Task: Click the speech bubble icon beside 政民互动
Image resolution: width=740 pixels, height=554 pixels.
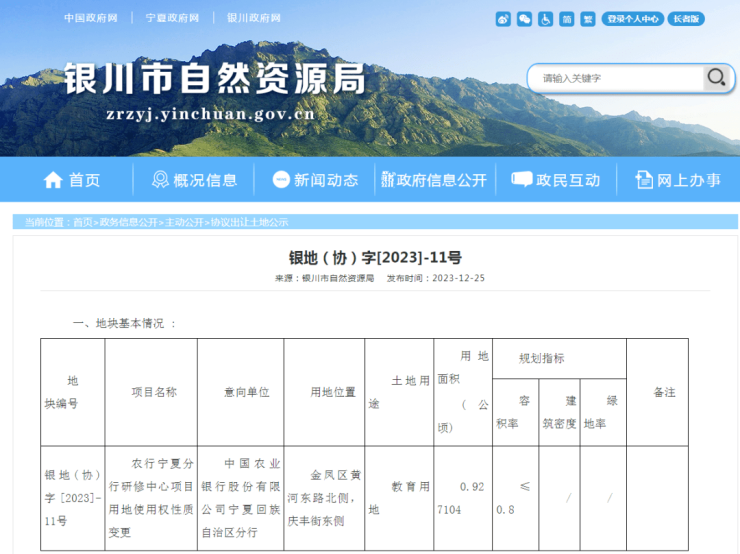Action: pos(521,179)
